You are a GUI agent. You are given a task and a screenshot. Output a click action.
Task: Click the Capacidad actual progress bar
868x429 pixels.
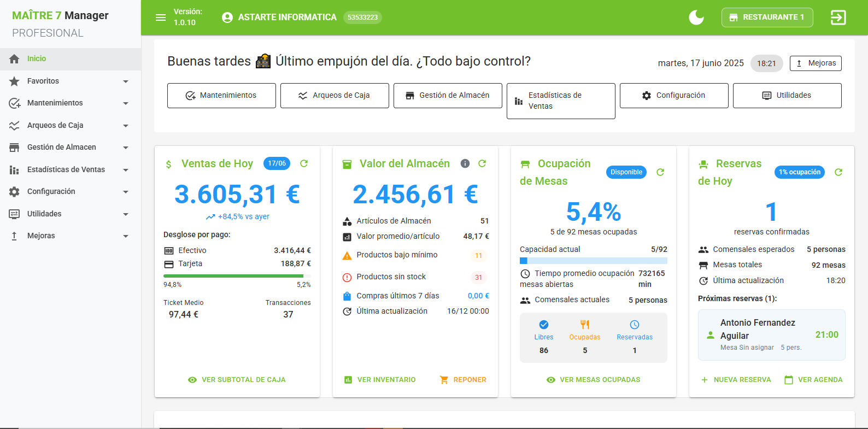[x=594, y=261]
